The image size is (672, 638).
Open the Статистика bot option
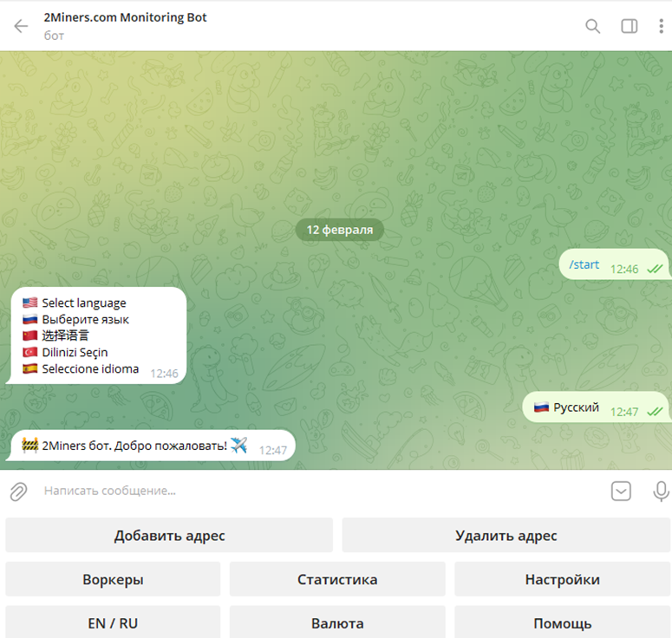pos(337,579)
